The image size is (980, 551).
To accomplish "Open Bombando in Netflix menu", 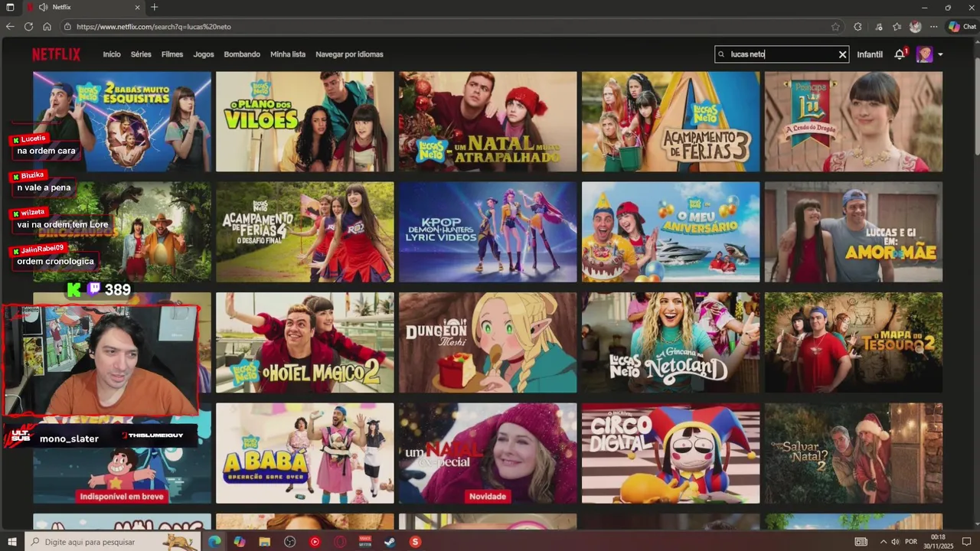I will [242, 54].
